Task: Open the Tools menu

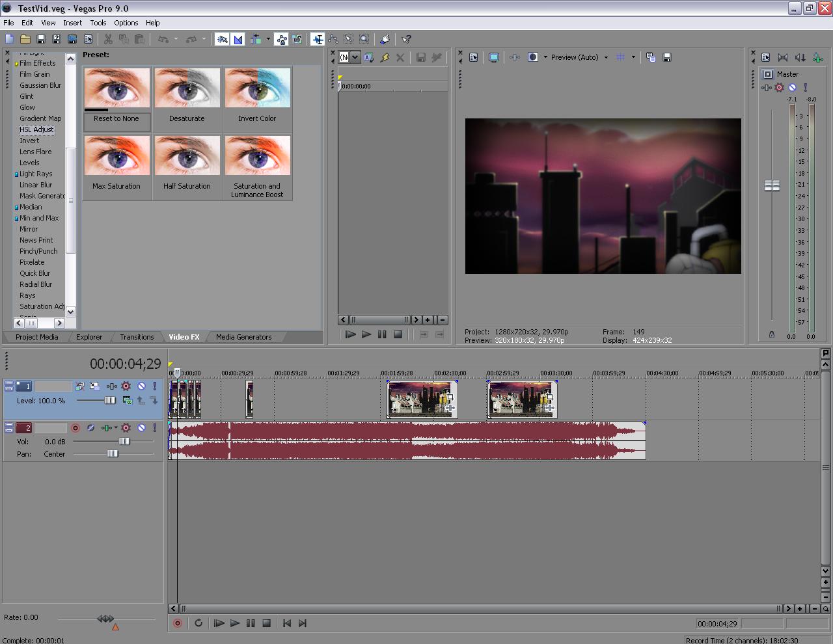Action: pyautogui.click(x=98, y=23)
